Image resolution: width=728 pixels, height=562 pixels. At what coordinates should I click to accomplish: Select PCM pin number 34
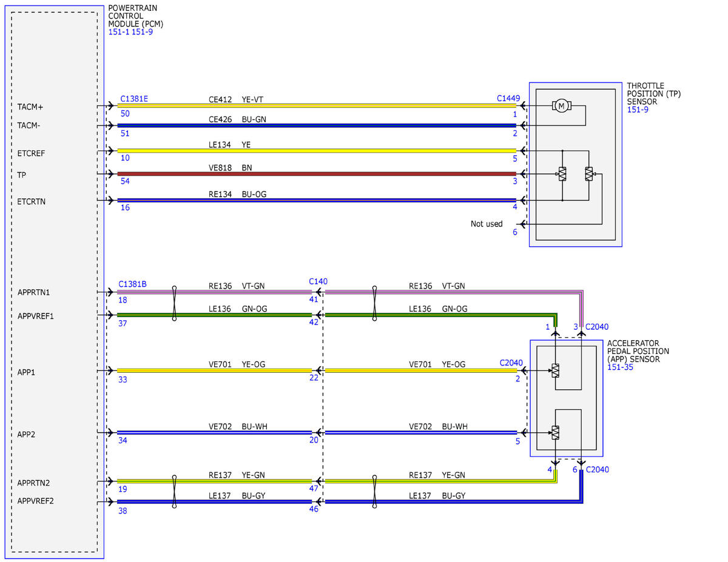tap(123, 440)
